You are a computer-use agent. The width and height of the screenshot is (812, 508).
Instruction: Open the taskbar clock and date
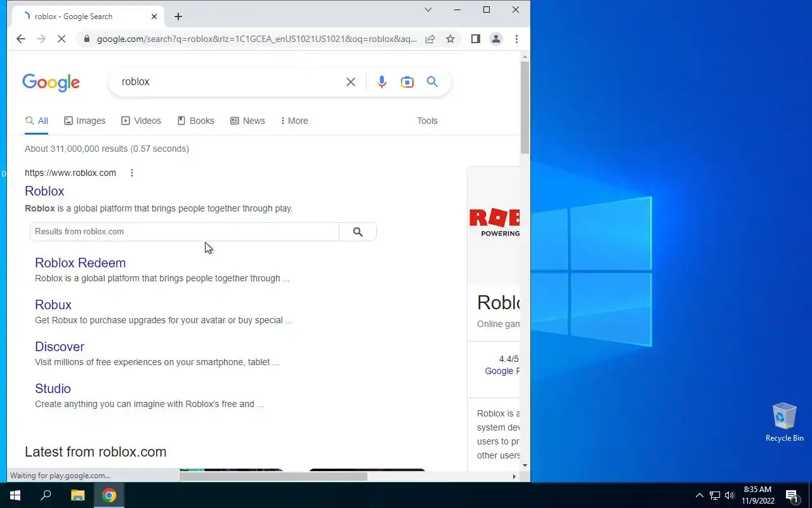(x=757, y=495)
